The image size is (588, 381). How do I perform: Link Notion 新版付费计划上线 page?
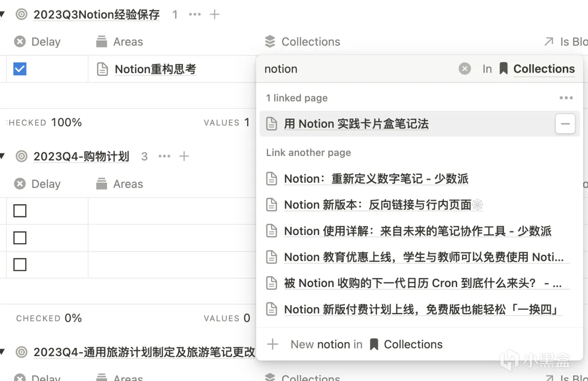pyautogui.click(x=424, y=309)
